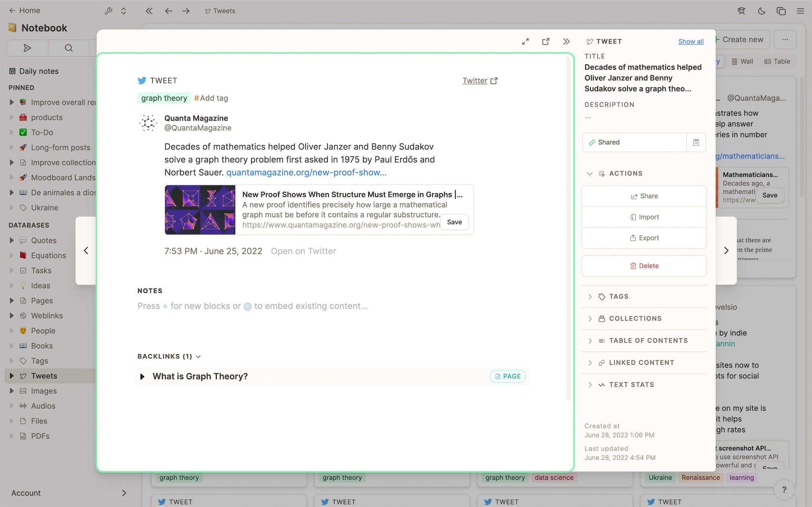The image size is (812, 507).
Task: Hide the details panel with the double-arrow icon
Action: coord(566,41)
